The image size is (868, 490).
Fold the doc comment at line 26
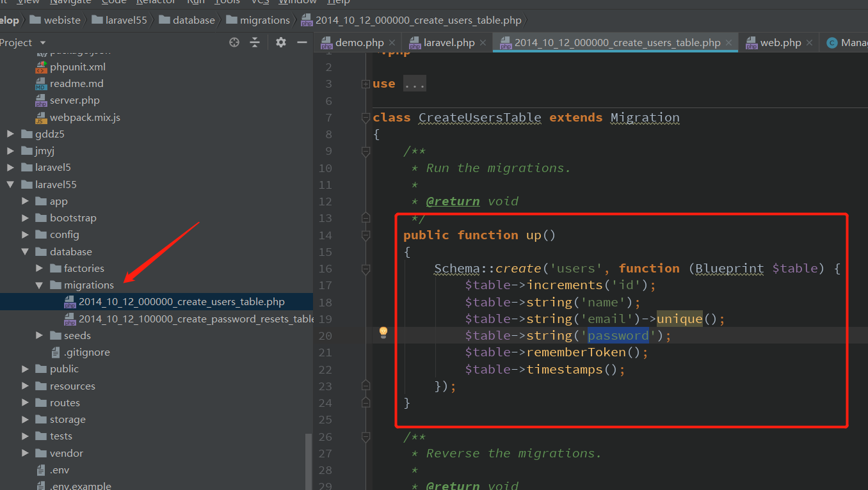(366, 437)
